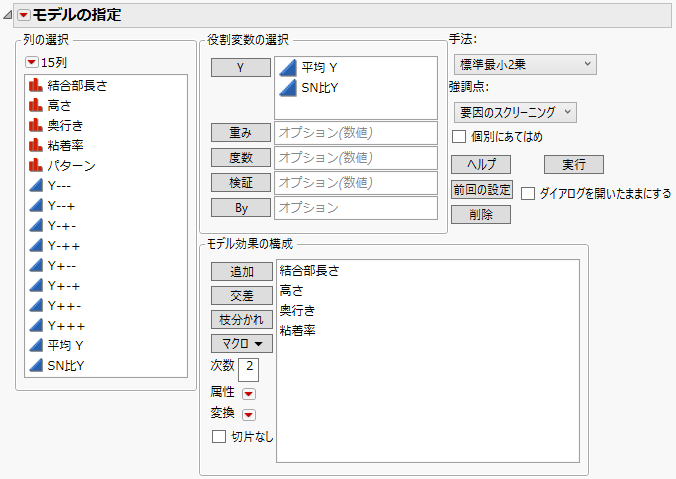Viewport: 676px width, 479px height.
Task: Enable the 個別にあてはめ checkbox
Action: click(x=459, y=137)
